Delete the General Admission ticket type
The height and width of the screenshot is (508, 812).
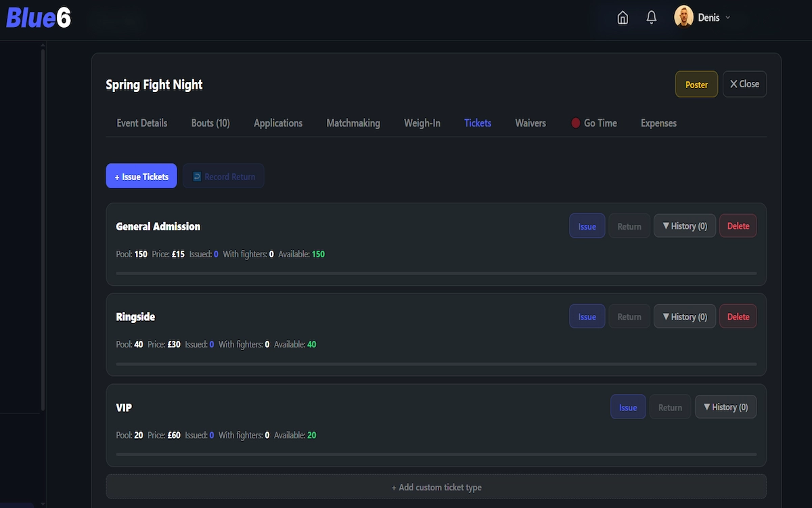click(738, 226)
